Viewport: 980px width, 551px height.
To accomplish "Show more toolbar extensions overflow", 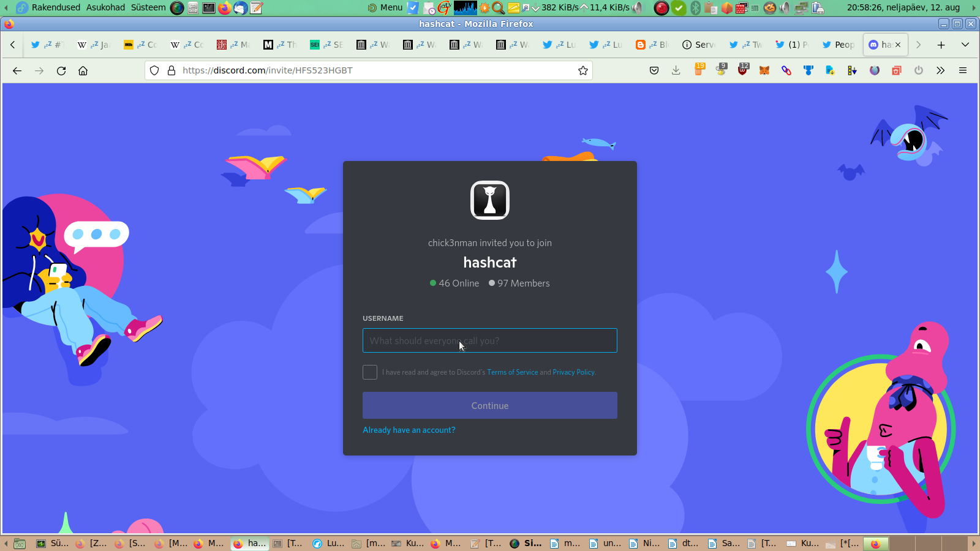I will tap(941, 70).
